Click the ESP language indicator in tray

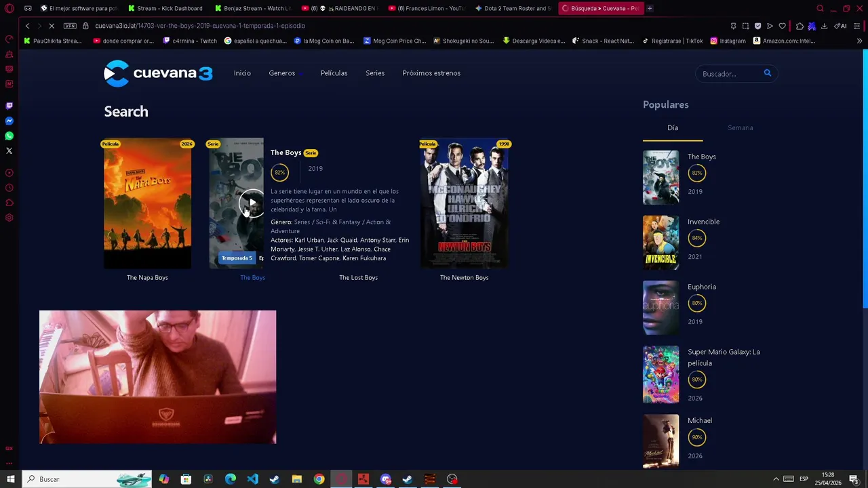click(804, 479)
